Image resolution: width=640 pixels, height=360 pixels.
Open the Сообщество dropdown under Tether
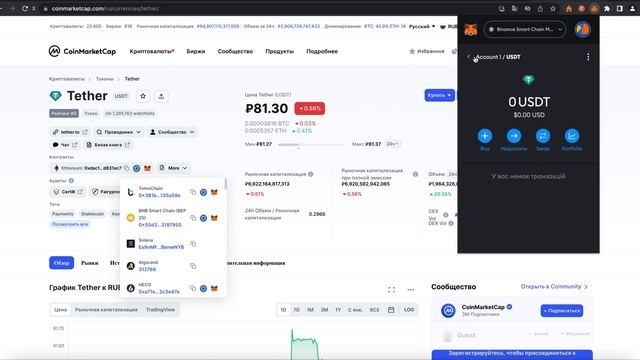[x=172, y=132]
